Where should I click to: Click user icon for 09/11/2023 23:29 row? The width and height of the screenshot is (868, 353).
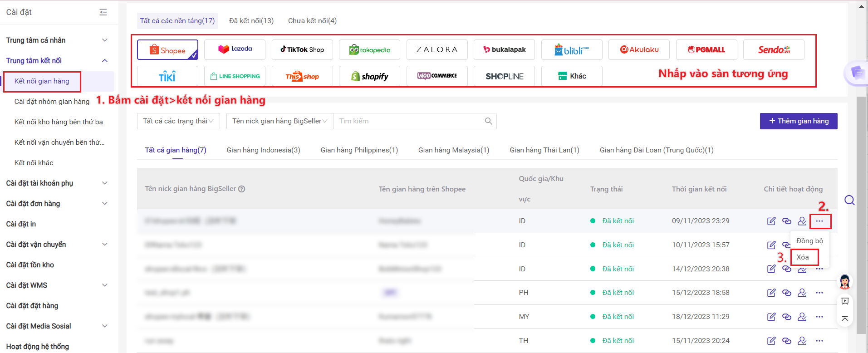[802, 221]
